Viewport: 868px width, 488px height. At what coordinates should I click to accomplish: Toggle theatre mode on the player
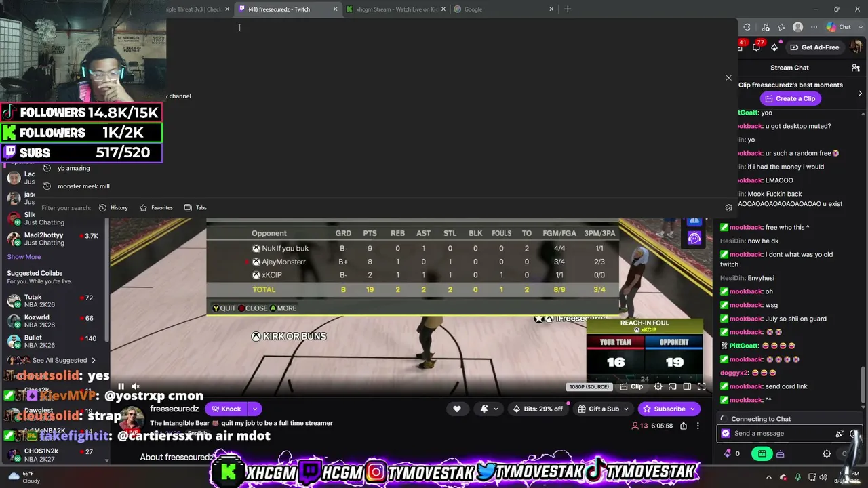[687, 386]
